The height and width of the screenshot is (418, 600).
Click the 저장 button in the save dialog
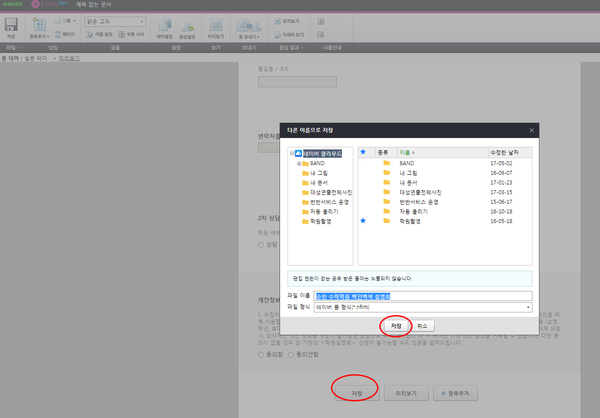click(x=396, y=326)
